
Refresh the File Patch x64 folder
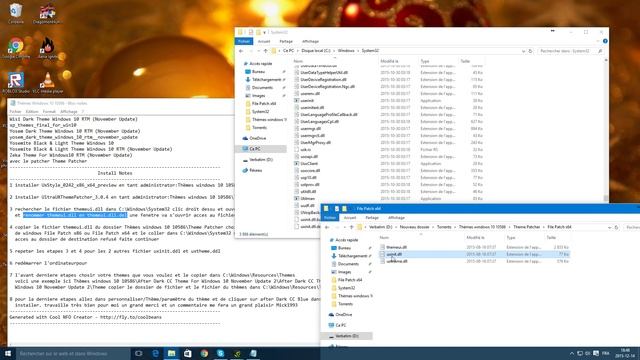(616, 227)
